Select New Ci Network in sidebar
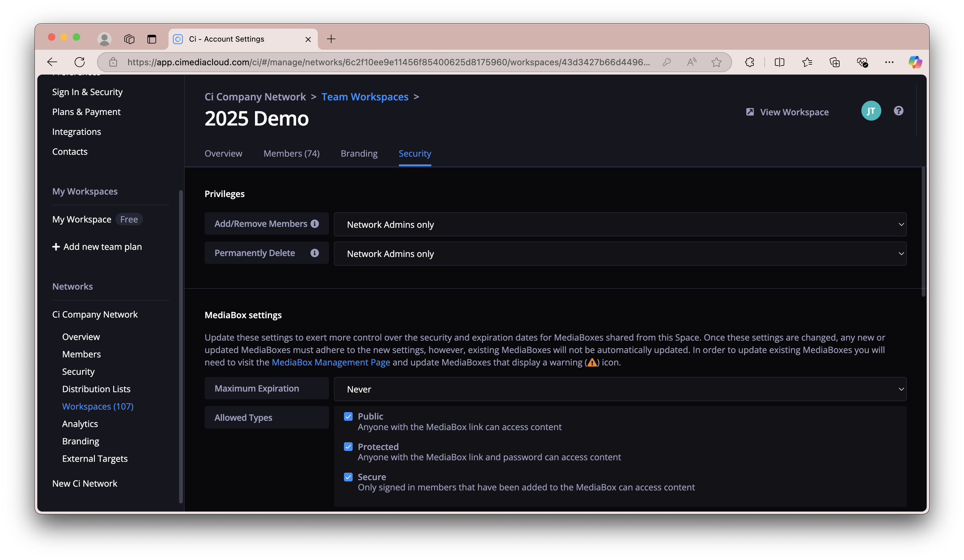The height and width of the screenshot is (560, 964). click(x=85, y=484)
